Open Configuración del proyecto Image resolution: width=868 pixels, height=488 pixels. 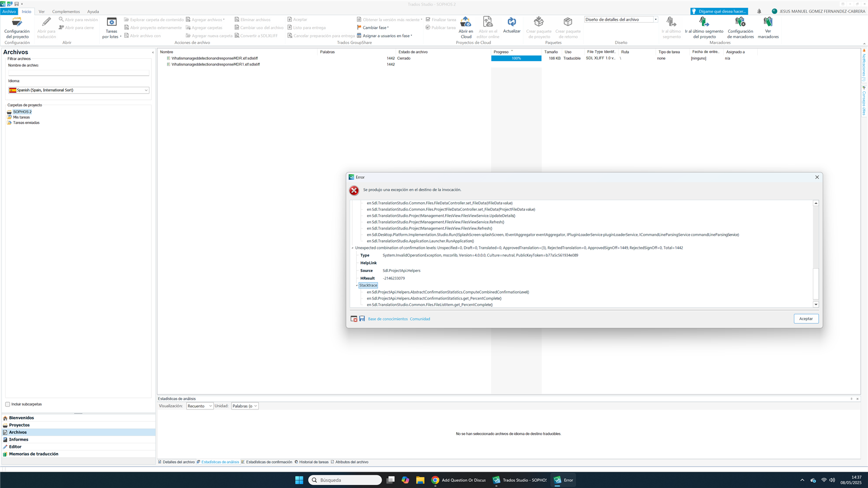point(16,27)
